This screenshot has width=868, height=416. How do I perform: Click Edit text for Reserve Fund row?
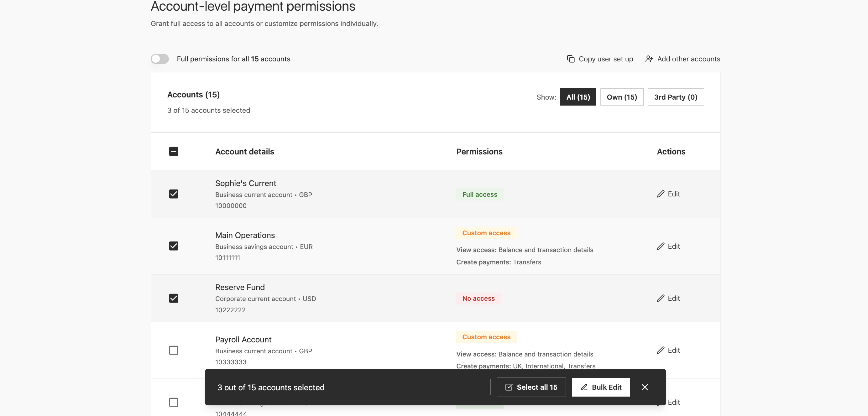(x=674, y=299)
